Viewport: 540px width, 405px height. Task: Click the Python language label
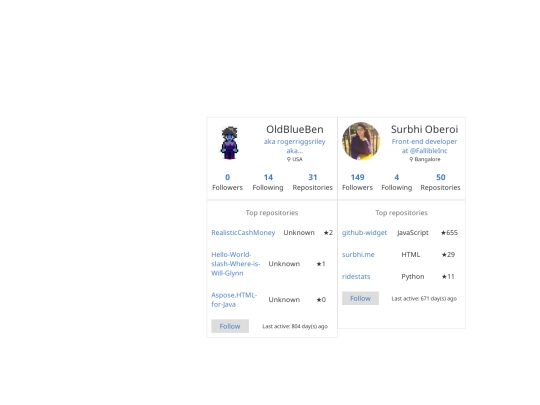[413, 277]
